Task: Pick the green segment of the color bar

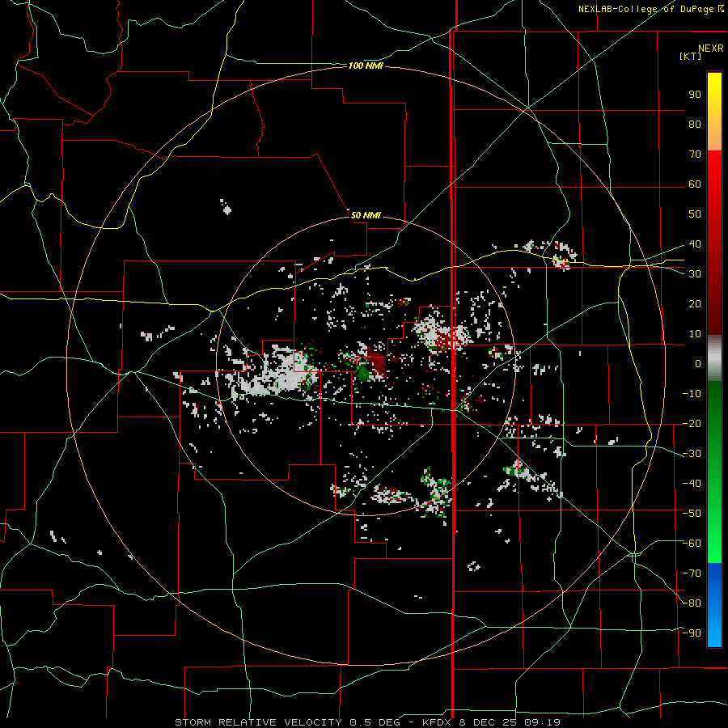Action: coord(714,472)
